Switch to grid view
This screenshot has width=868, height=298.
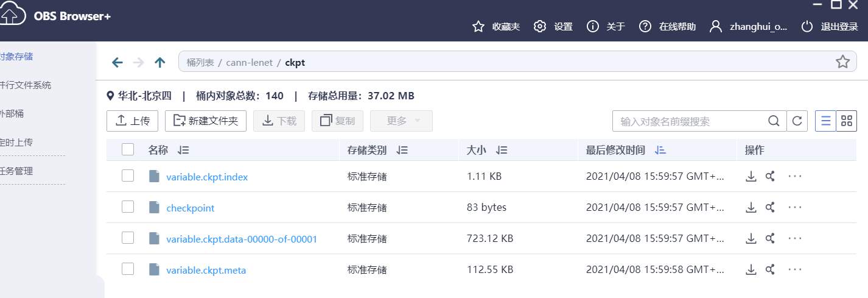point(846,121)
